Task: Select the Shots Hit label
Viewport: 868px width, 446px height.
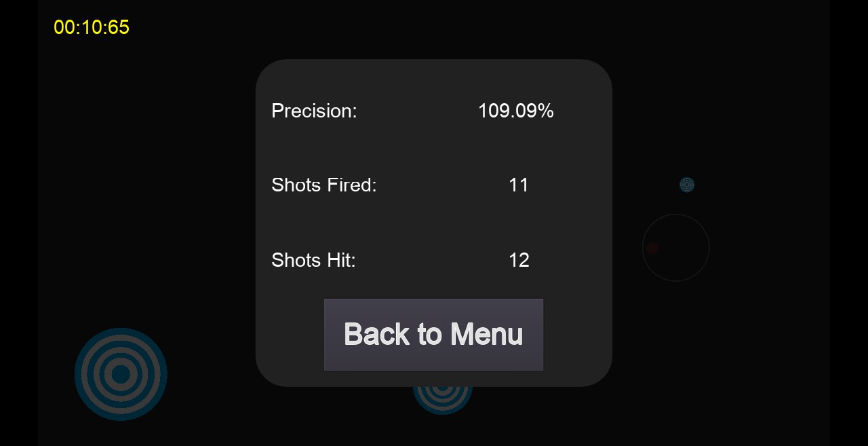Action: tap(313, 260)
